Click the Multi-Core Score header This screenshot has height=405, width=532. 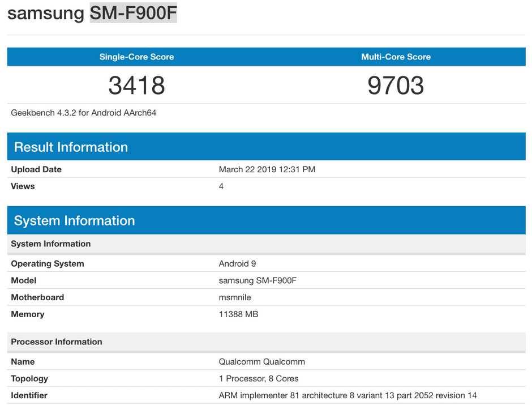tap(396, 57)
